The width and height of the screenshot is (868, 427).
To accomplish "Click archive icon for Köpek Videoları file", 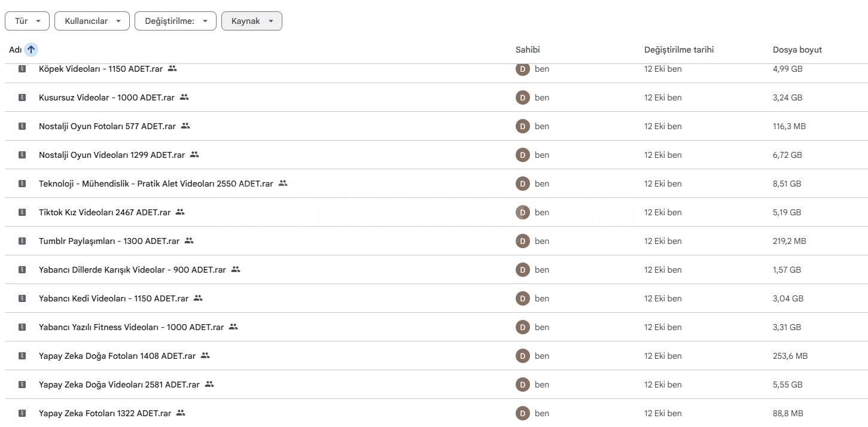I will (22, 69).
